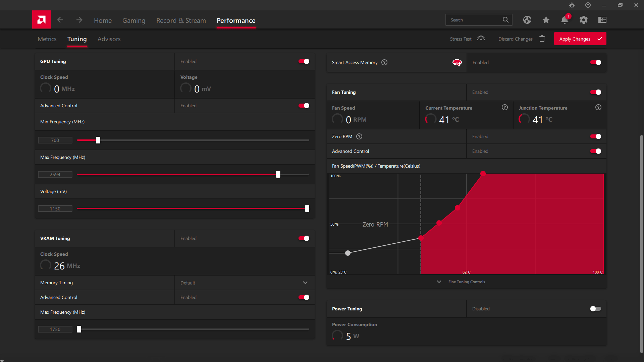
Task: Click Voltage value box 1150
Action: [55, 208]
